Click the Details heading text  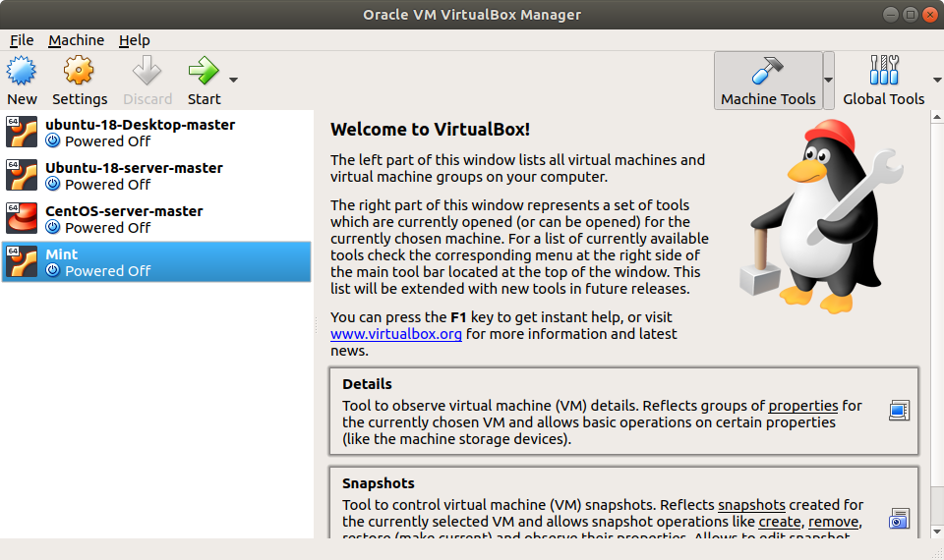coord(367,384)
